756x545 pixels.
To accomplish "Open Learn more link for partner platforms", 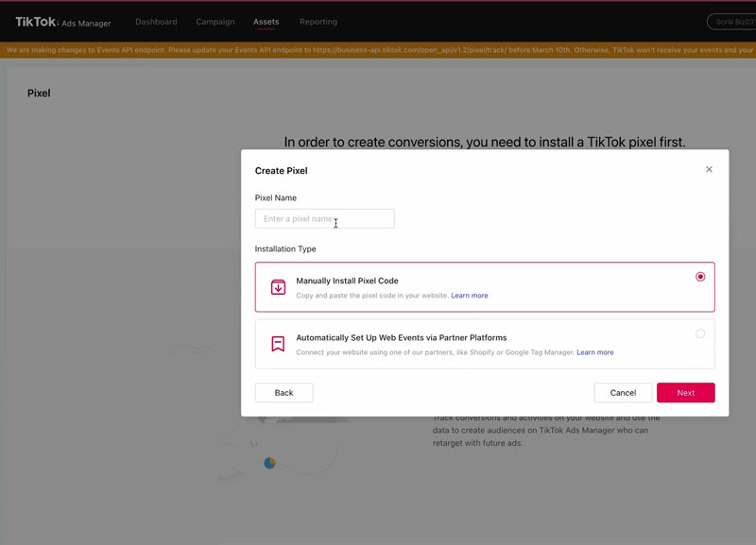I will tap(595, 352).
